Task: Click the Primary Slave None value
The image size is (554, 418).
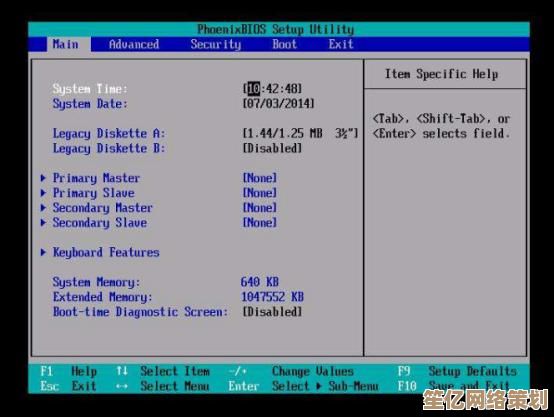Action: coord(260,193)
